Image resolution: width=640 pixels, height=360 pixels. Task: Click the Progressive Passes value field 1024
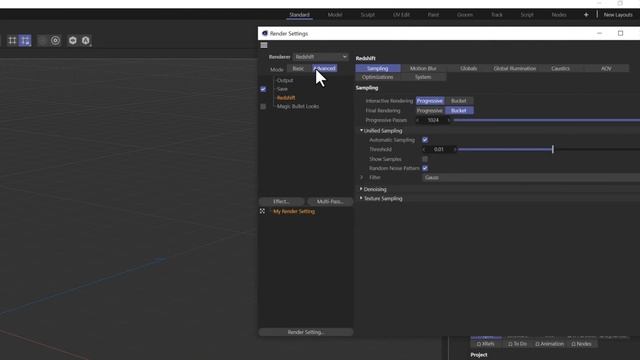tap(433, 120)
